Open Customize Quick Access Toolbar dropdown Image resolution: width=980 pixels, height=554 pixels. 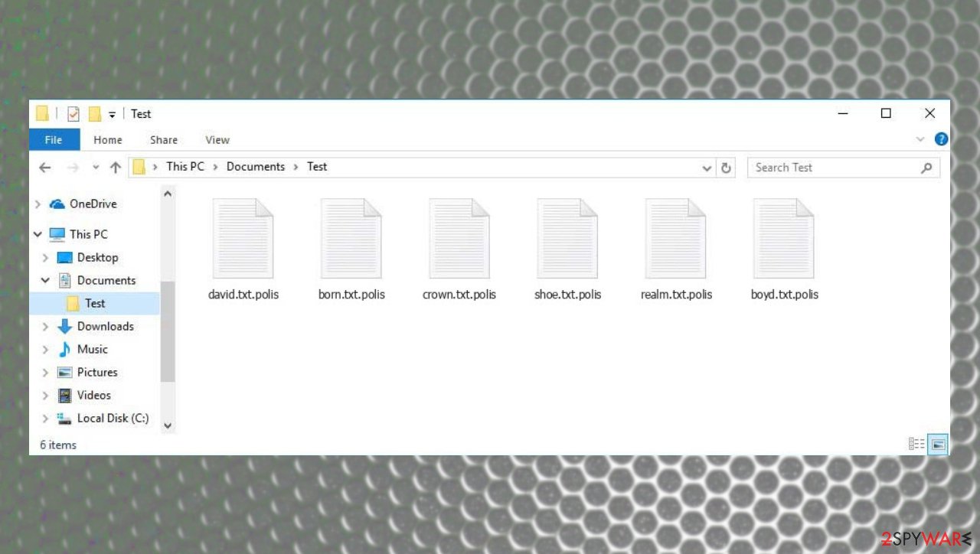[112, 115]
